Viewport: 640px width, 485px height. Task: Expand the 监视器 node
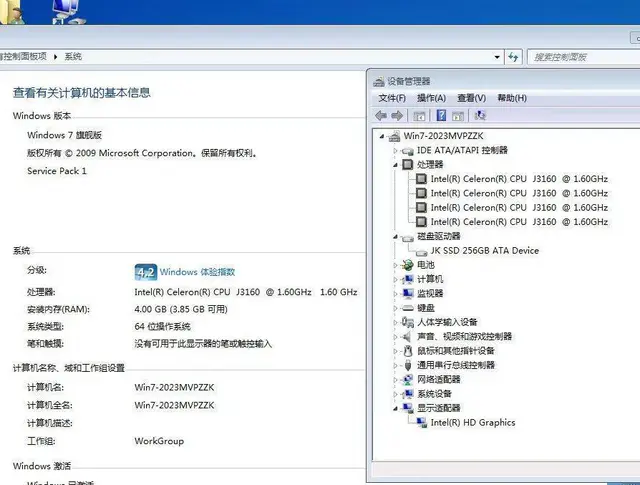click(x=395, y=294)
